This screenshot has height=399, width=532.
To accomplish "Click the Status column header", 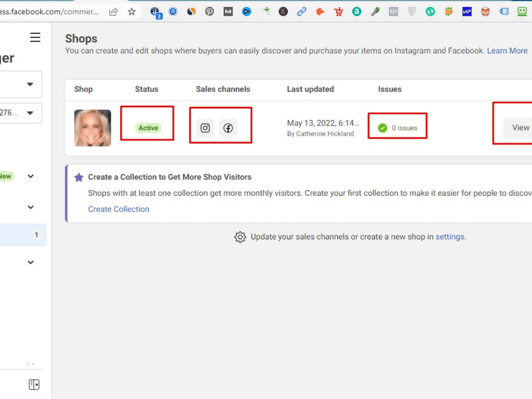I will click(147, 89).
